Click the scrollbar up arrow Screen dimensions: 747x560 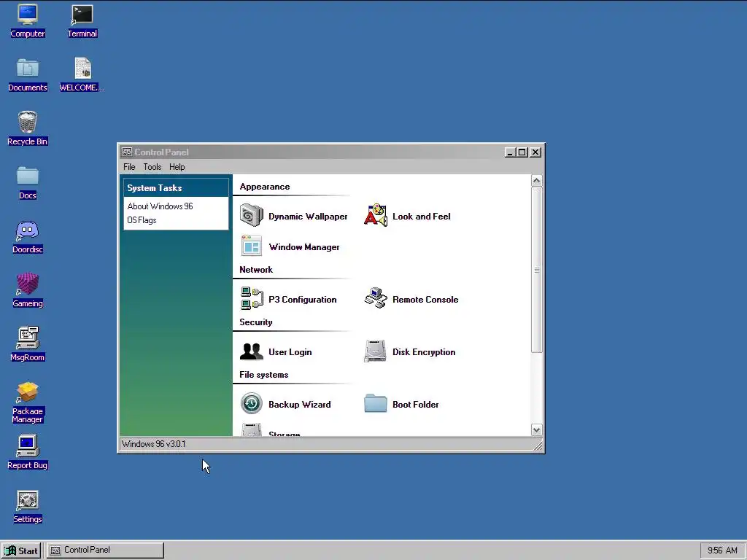pyautogui.click(x=536, y=181)
